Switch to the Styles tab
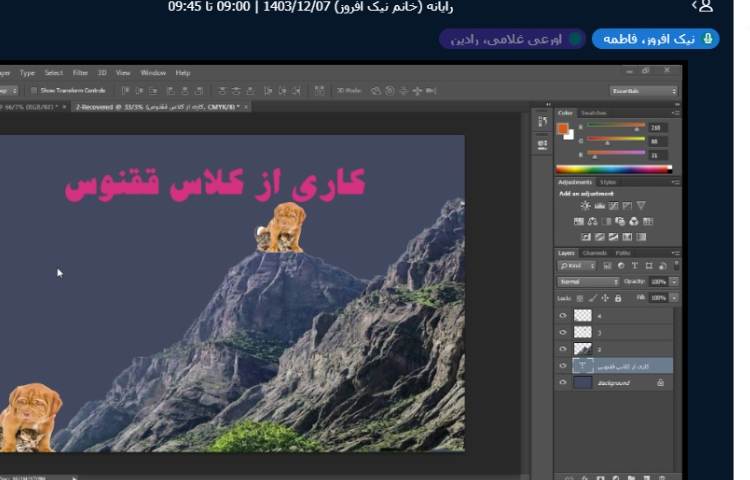The width and height of the screenshot is (750, 480). click(x=608, y=182)
